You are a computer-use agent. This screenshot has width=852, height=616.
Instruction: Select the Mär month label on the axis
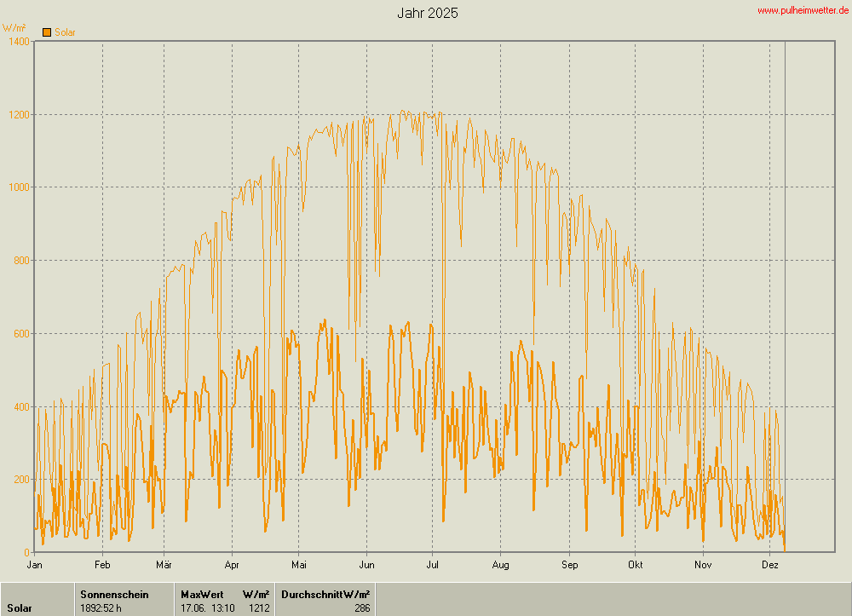coord(164,564)
